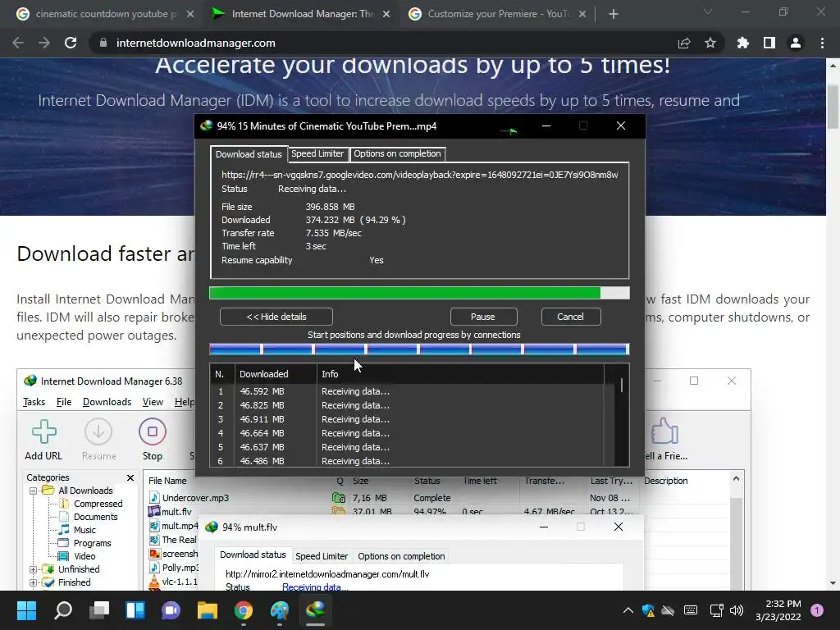Select the Compressed category
The image size is (840, 630).
(98, 504)
